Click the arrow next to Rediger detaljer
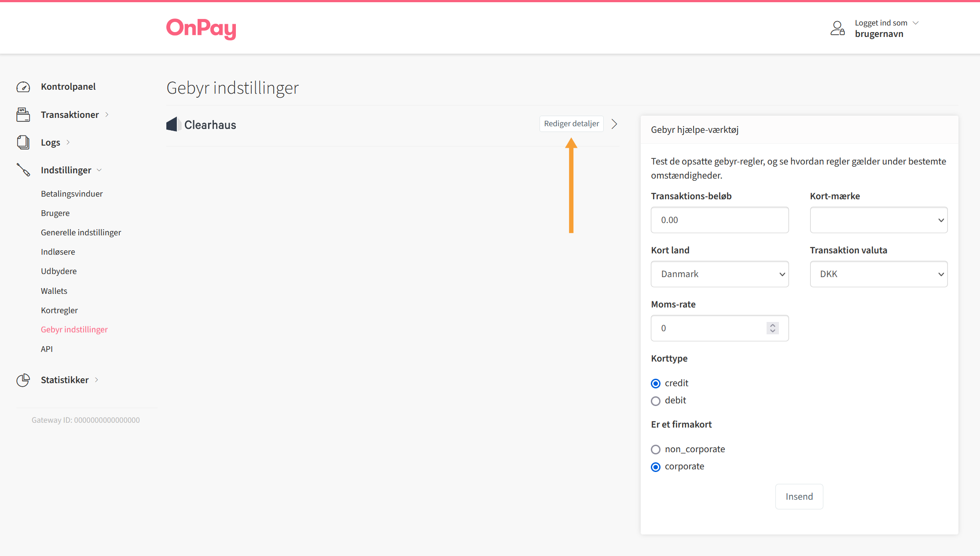Image resolution: width=980 pixels, height=556 pixels. tap(614, 124)
